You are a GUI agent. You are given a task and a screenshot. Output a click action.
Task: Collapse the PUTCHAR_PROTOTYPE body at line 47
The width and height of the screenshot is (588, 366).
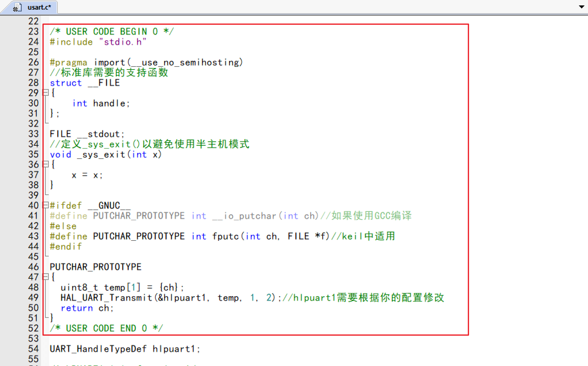pos(45,277)
